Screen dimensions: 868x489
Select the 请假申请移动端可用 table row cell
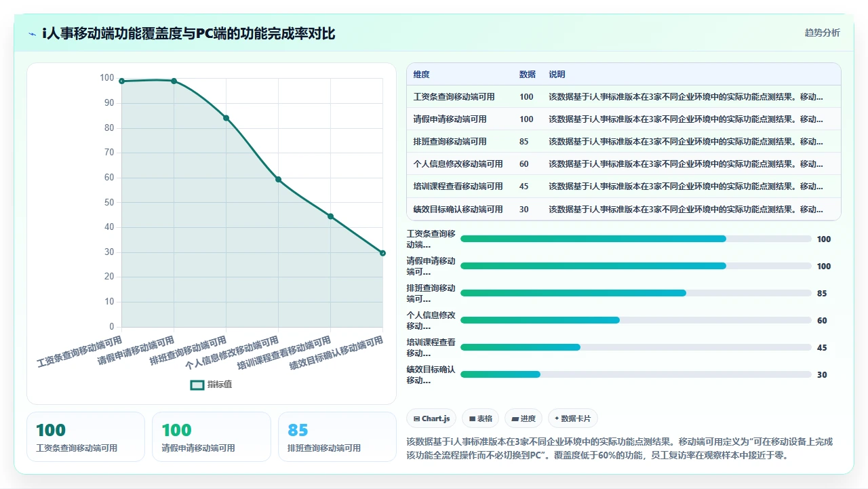(x=450, y=119)
